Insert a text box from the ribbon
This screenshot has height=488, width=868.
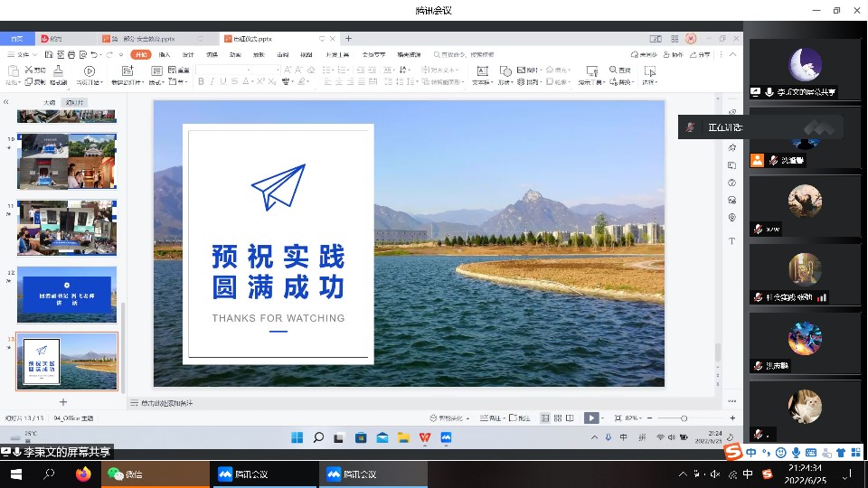point(481,71)
